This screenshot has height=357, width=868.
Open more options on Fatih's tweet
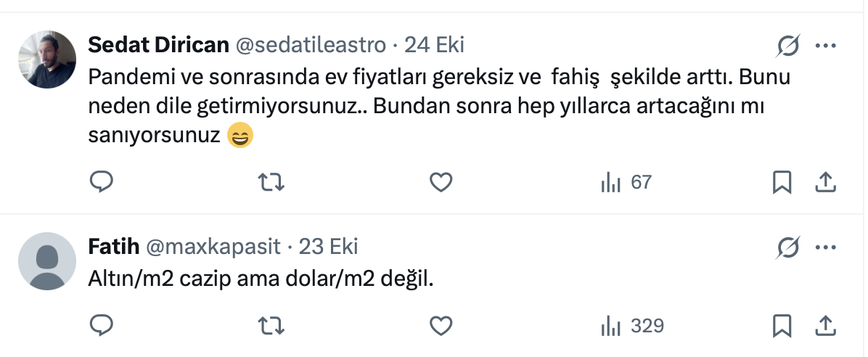pos(826,247)
